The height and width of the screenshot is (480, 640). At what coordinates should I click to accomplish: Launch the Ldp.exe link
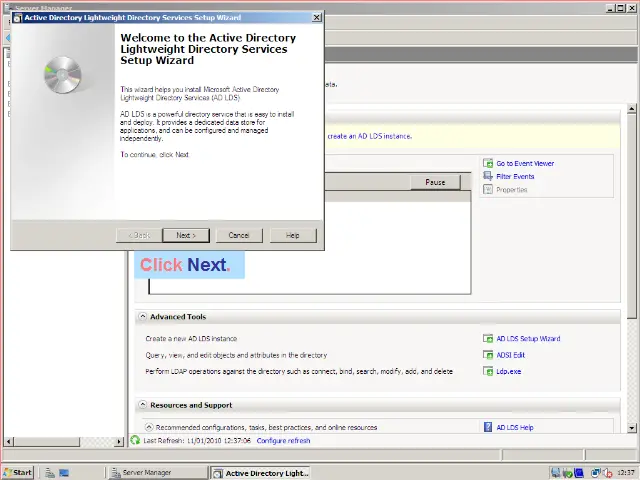tap(509, 371)
